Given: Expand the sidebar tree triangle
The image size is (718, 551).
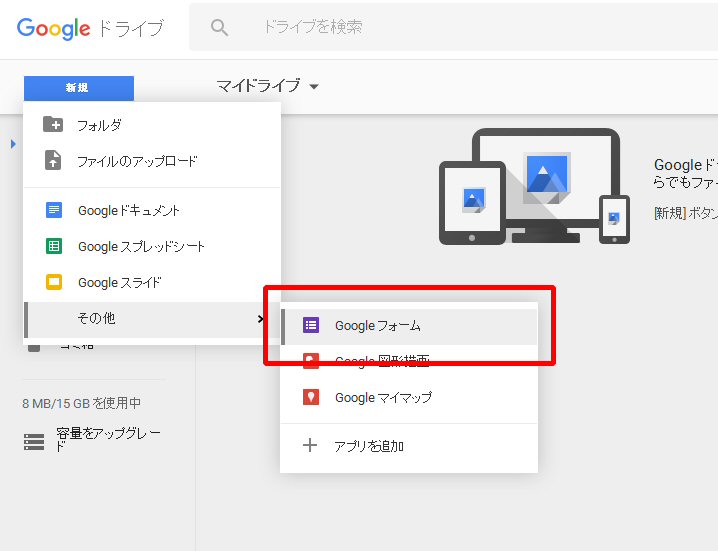Looking at the screenshot, I should tap(13, 144).
